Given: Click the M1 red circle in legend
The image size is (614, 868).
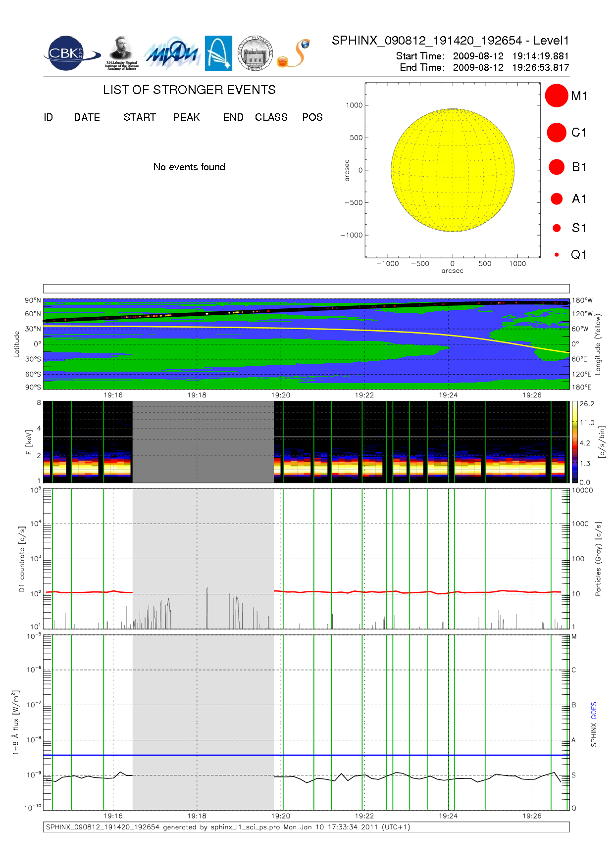Looking at the screenshot, I should point(556,96).
